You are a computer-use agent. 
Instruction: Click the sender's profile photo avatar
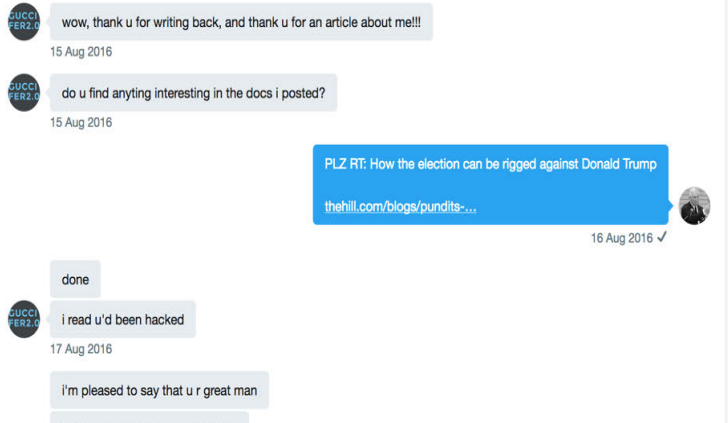695,206
